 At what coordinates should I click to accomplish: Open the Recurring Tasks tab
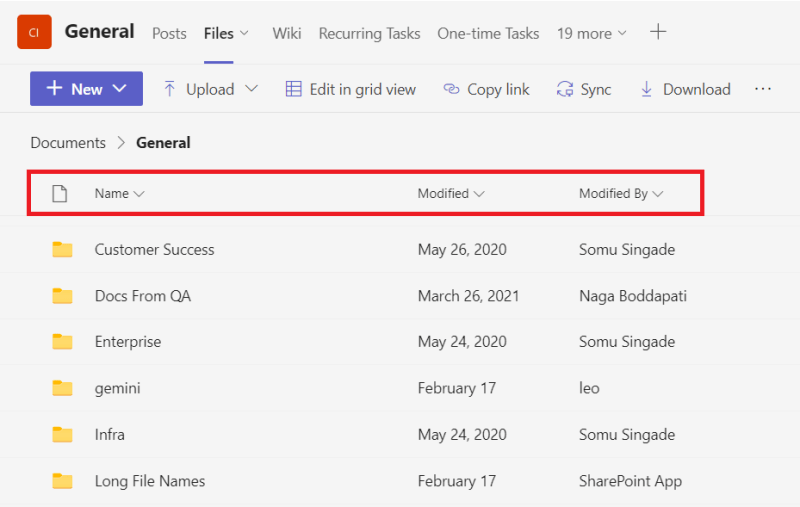369,33
